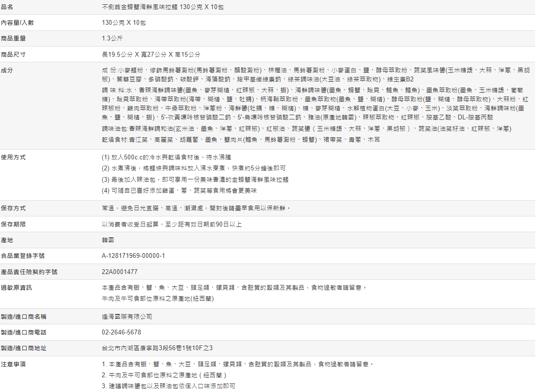The width and height of the screenshot is (537, 392).
Task: Click the 保存方式 row label
Action: coord(13,208)
